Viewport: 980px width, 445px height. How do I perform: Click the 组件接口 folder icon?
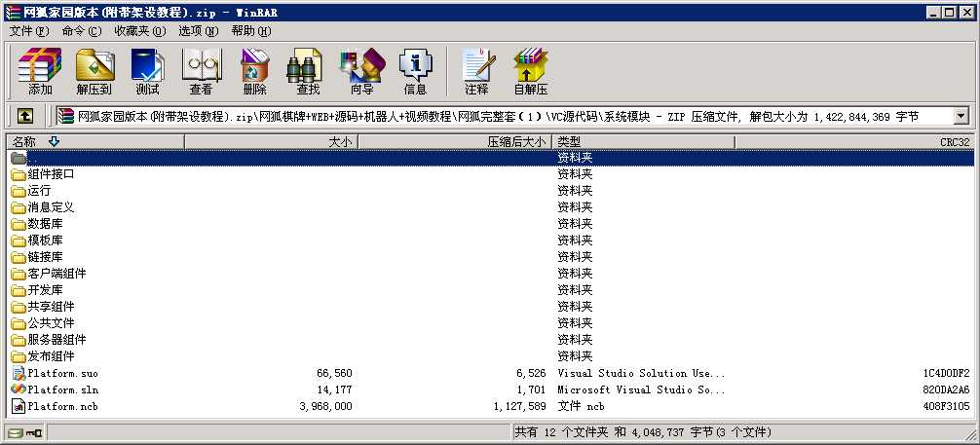(19, 174)
